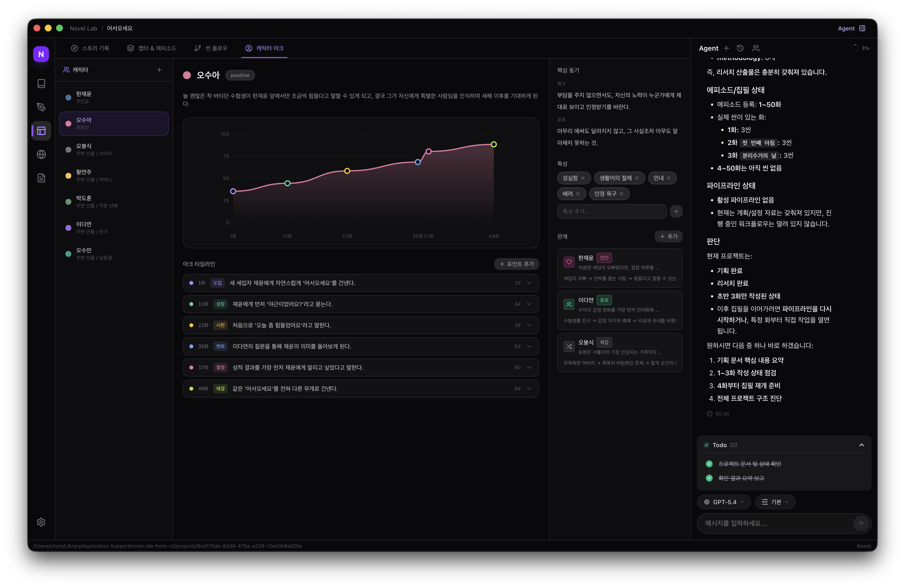
Task: Click the pen nib sidebar icon
Action: [41, 107]
